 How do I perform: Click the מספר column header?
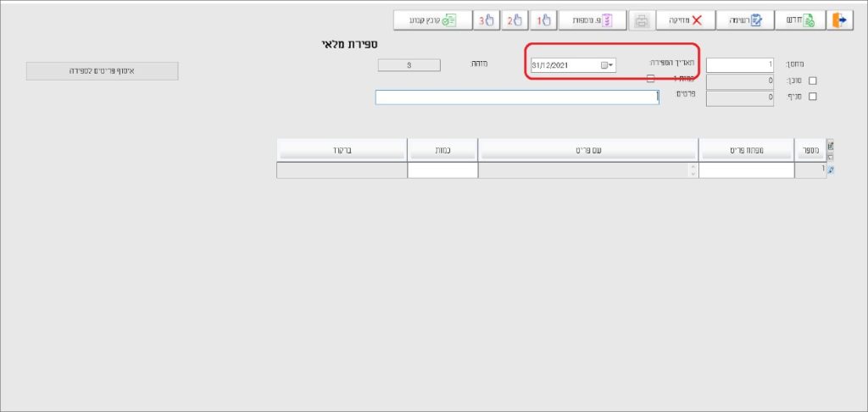pyautogui.click(x=810, y=149)
